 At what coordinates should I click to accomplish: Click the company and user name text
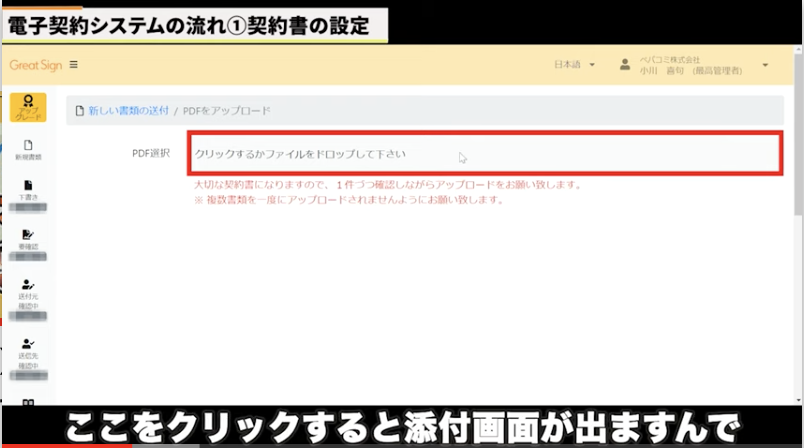pyautogui.click(x=690, y=65)
